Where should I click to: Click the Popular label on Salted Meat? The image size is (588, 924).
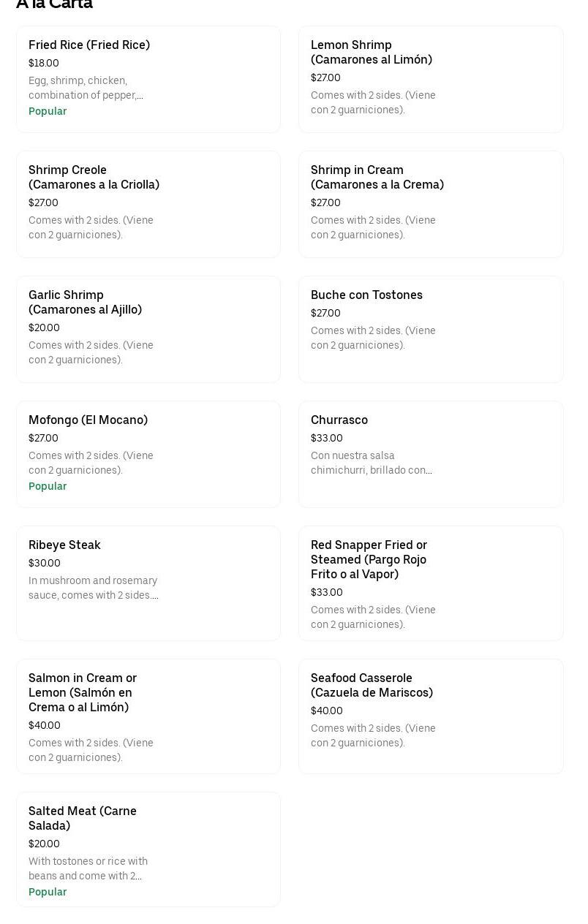tap(48, 893)
